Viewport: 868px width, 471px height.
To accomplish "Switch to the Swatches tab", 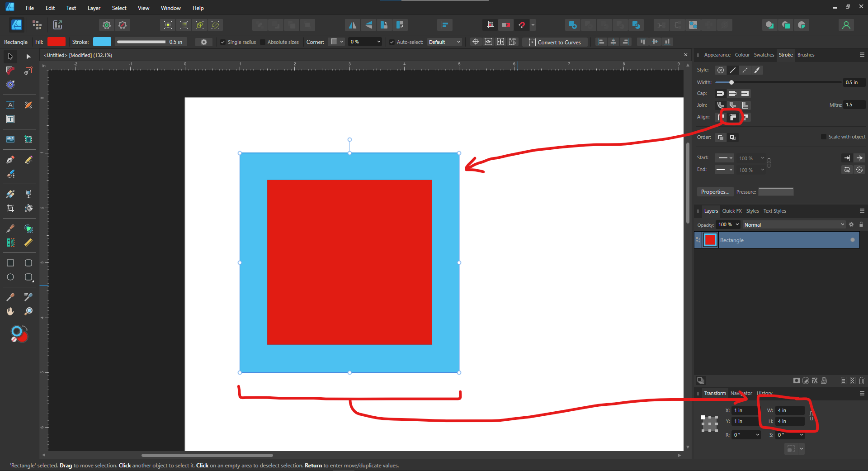I will [x=764, y=55].
